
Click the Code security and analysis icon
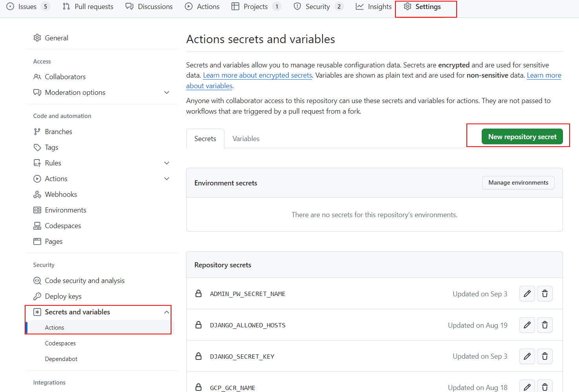[37, 281]
